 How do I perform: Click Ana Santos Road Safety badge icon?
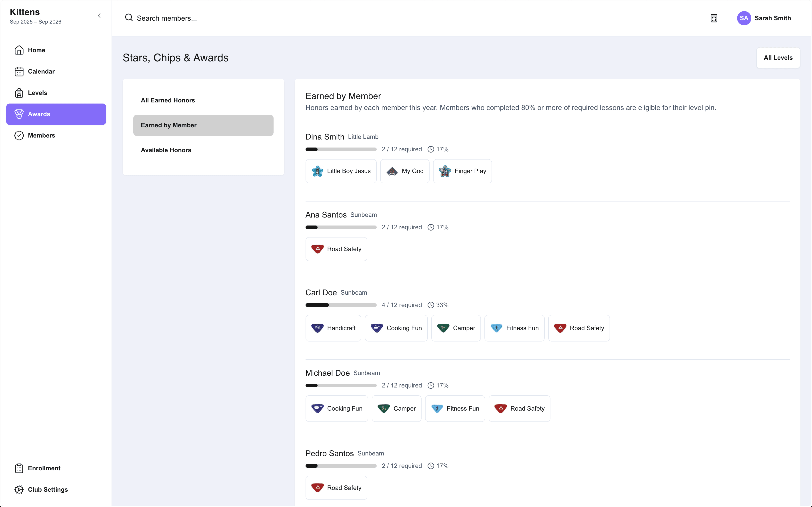click(317, 249)
